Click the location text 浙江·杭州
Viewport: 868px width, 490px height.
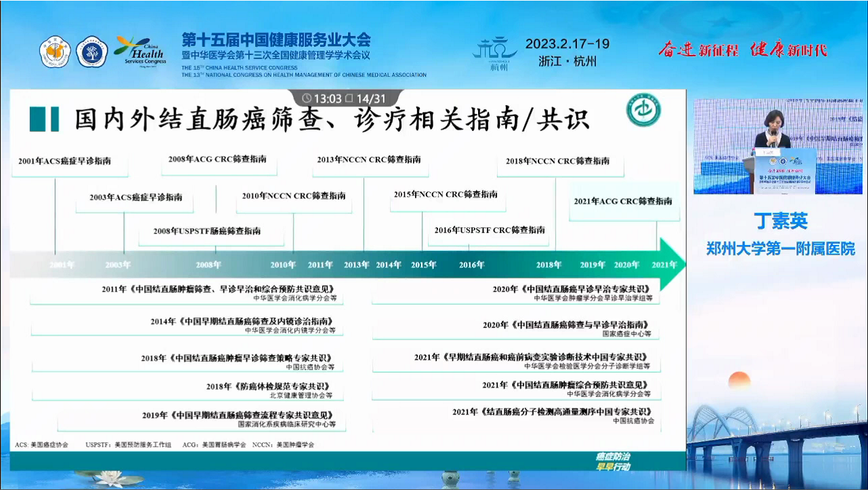tap(568, 61)
